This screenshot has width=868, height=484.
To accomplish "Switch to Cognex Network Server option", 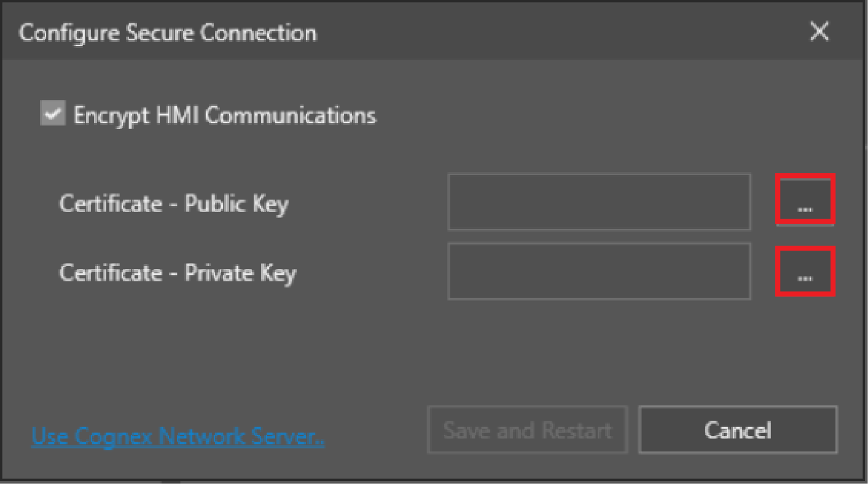I will (x=178, y=436).
